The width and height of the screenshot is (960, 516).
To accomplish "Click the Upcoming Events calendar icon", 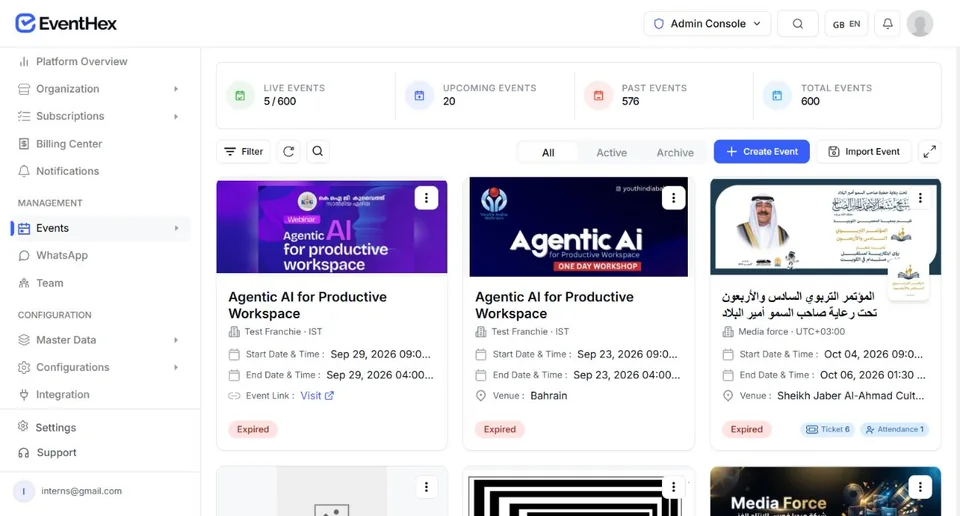I will (x=419, y=95).
